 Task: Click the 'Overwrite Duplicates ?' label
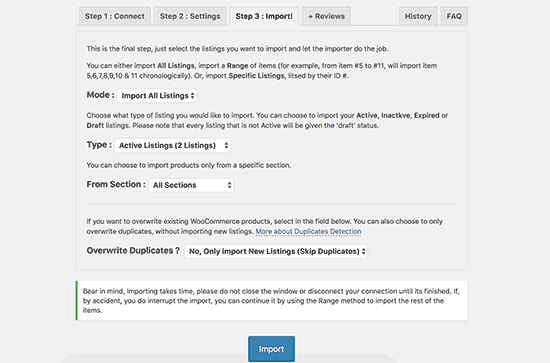[x=133, y=251]
